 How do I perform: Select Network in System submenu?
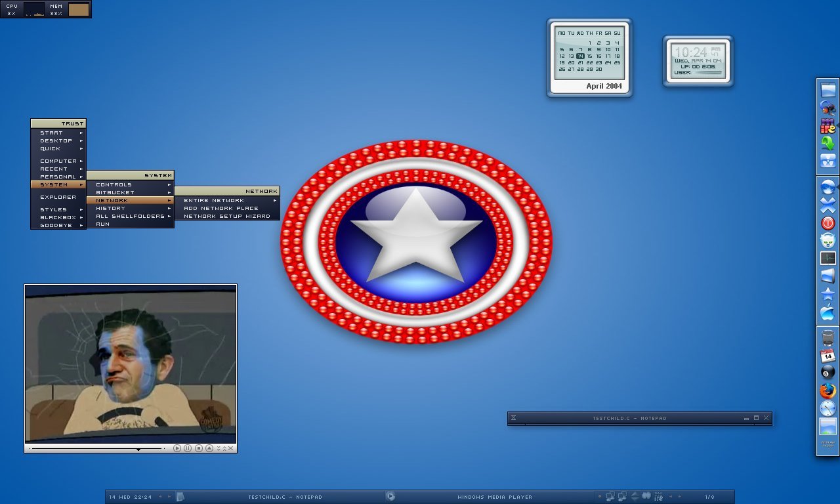pos(131,200)
